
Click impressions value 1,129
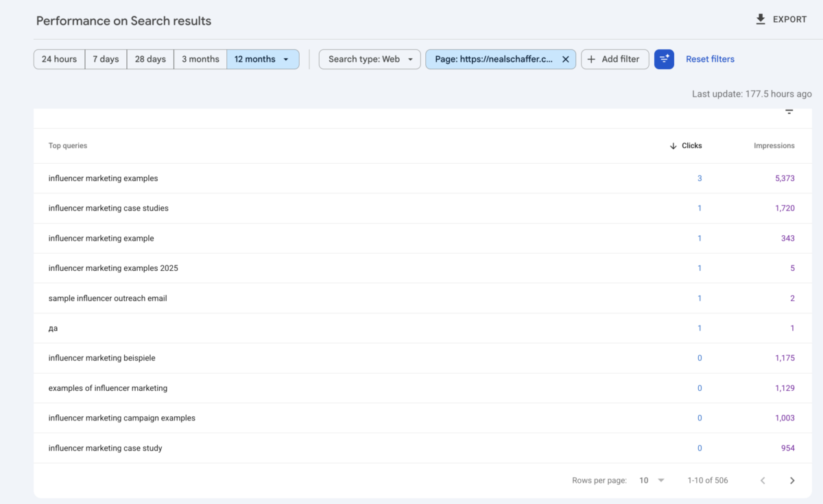(785, 388)
